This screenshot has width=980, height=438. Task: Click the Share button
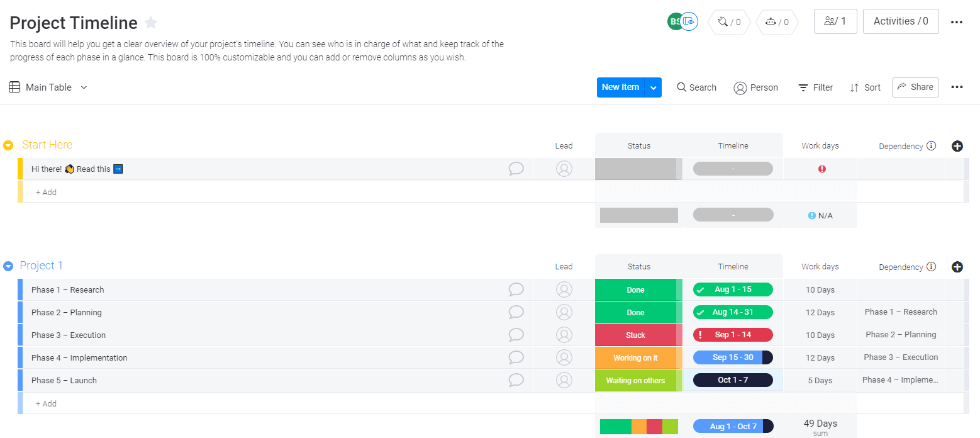coord(915,87)
